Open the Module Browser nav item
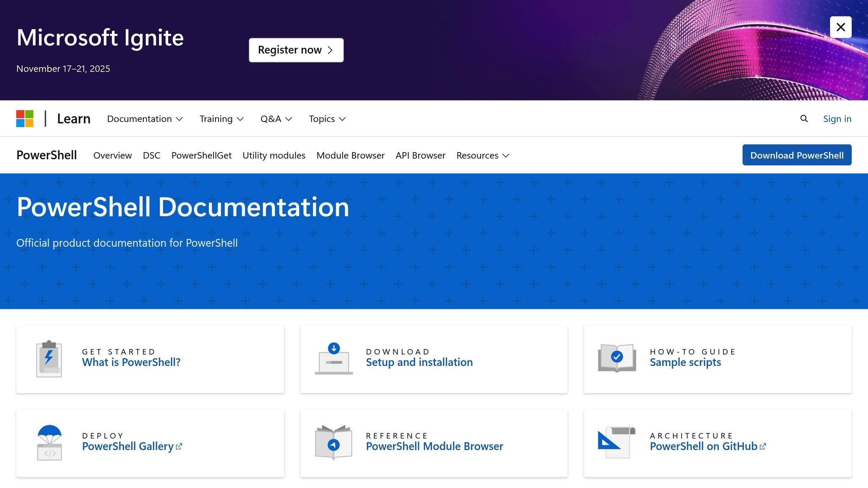This screenshot has width=868, height=488. [350, 155]
